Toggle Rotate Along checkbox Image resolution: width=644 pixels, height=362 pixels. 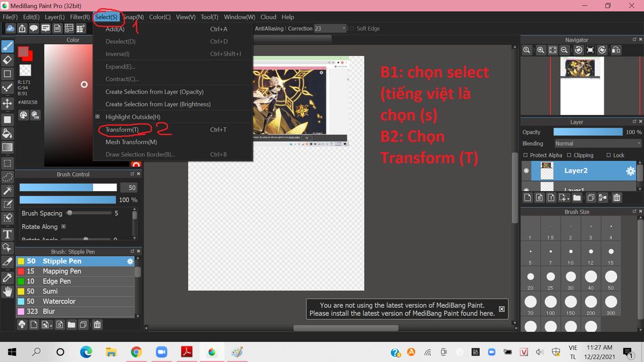pos(64,226)
